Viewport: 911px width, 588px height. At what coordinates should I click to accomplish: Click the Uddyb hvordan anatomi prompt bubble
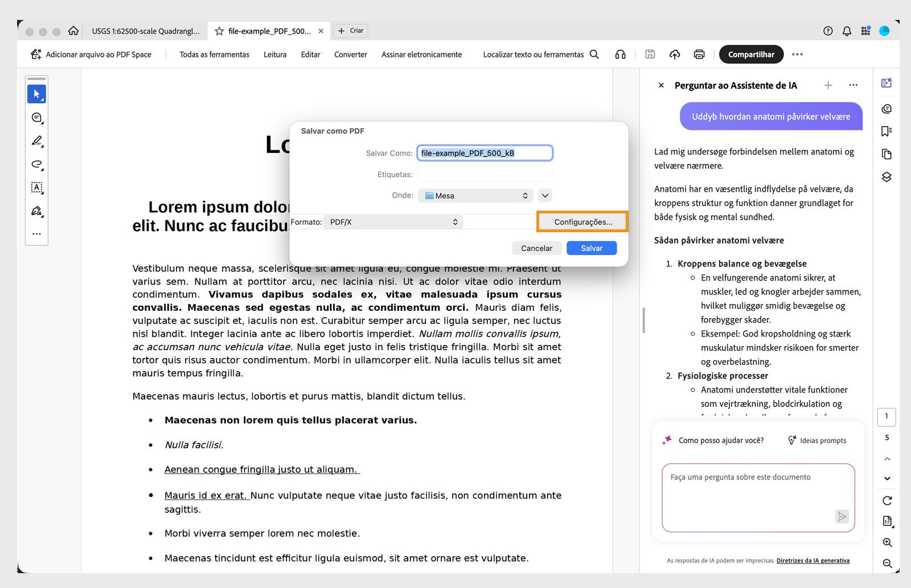tap(771, 117)
